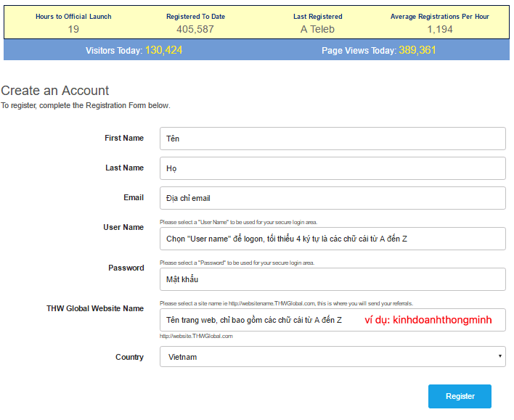Open the Country dropdown showing Vietnam
This screenshot has height=420, width=514.
tap(333, 357)
